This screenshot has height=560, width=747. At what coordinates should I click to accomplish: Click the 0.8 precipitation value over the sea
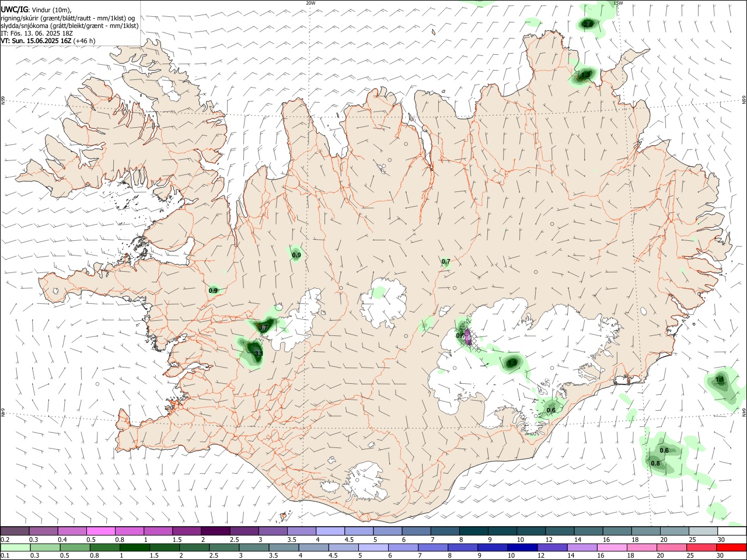(x=655, y=464)
